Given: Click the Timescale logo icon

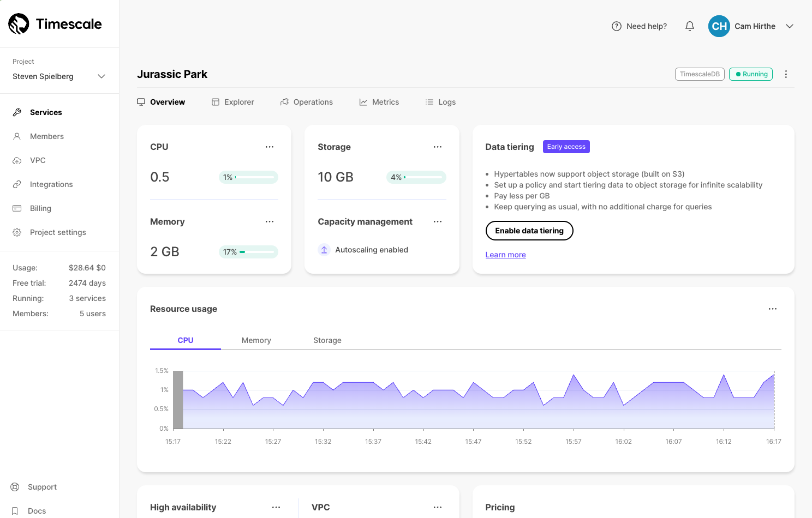Looking at the screenshot, I should pyautogui.click(x=19, y=24).
